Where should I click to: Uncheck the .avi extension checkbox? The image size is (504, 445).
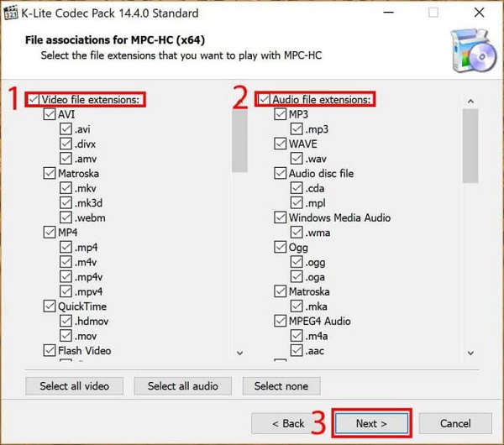(x=66, y=128)
